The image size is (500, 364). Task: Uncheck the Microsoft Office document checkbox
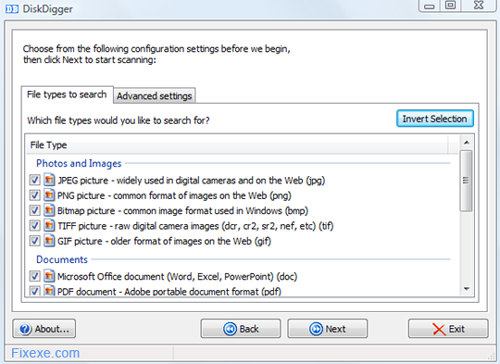tap(35, 276)
